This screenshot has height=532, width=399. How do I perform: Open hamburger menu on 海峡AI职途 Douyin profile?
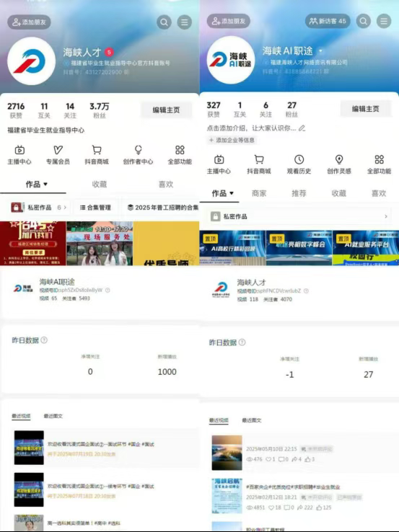384,21
